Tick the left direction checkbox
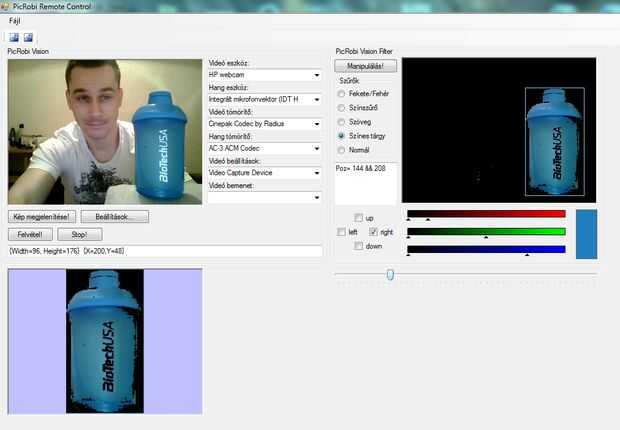The image size is (620, 430). click(x=341, y=232)
